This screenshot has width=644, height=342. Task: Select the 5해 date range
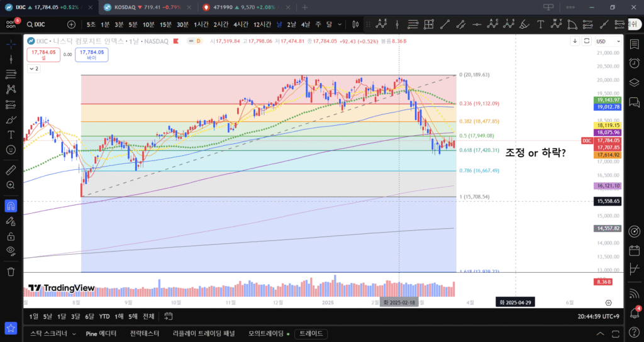coord(133,316)
